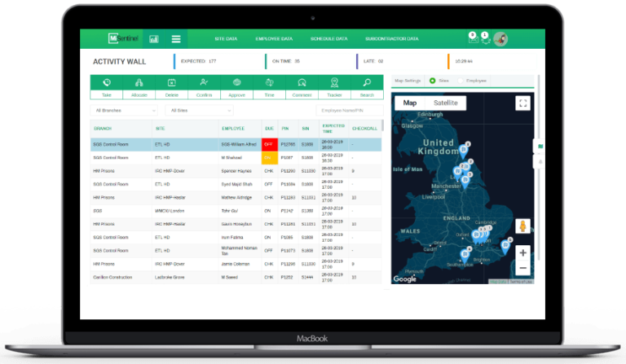Select the Spencer Haynes row

point(236,171)
